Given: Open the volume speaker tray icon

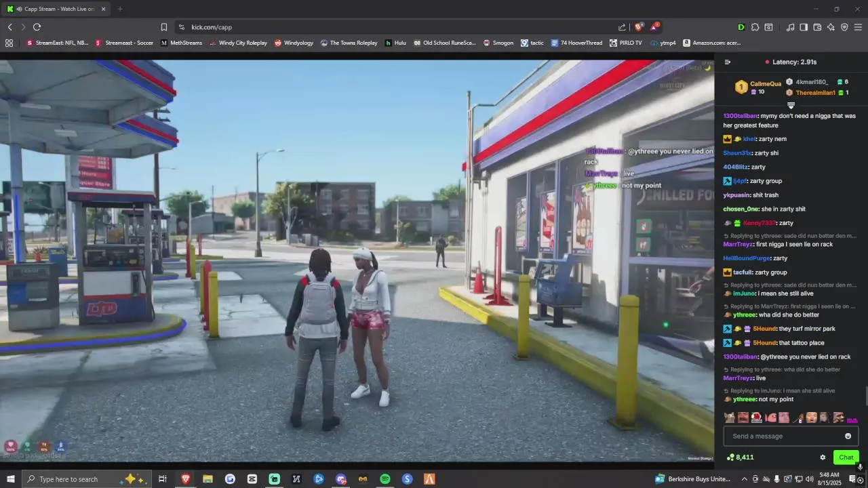Looking at the screenshot, I should coord(809,479).
